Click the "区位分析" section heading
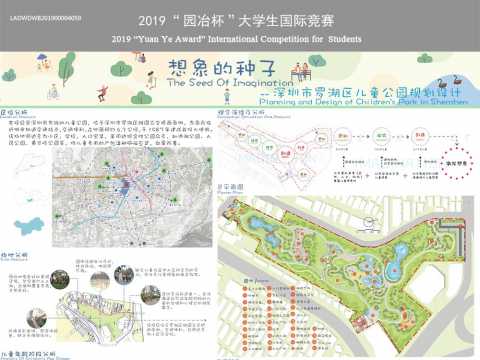The width and height of the screenshot is (480, 360). click(14, 112)
